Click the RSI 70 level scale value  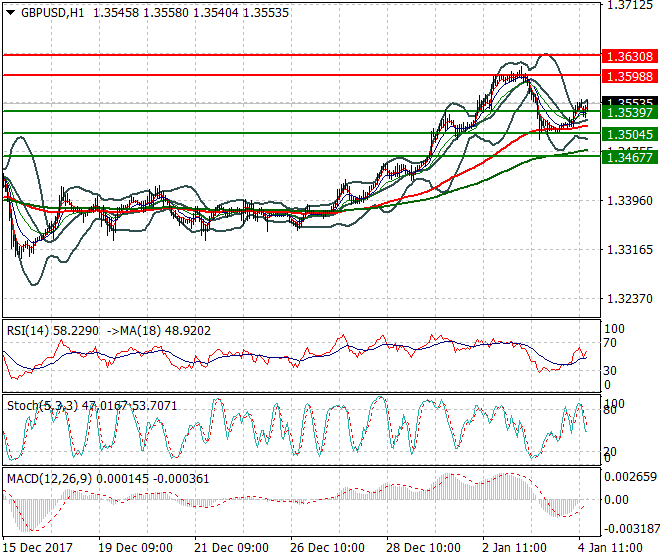click(610, 343)
